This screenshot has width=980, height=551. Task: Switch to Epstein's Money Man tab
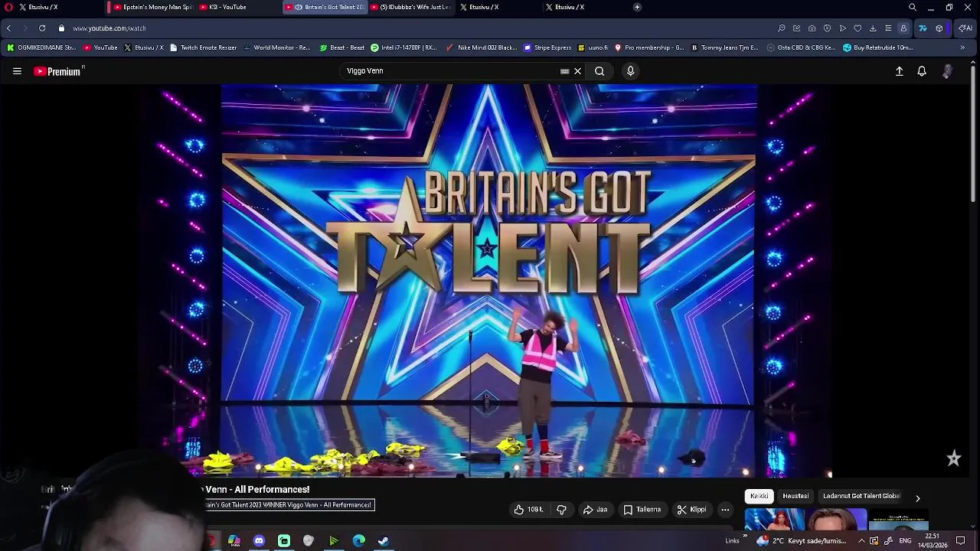point(153,7)
